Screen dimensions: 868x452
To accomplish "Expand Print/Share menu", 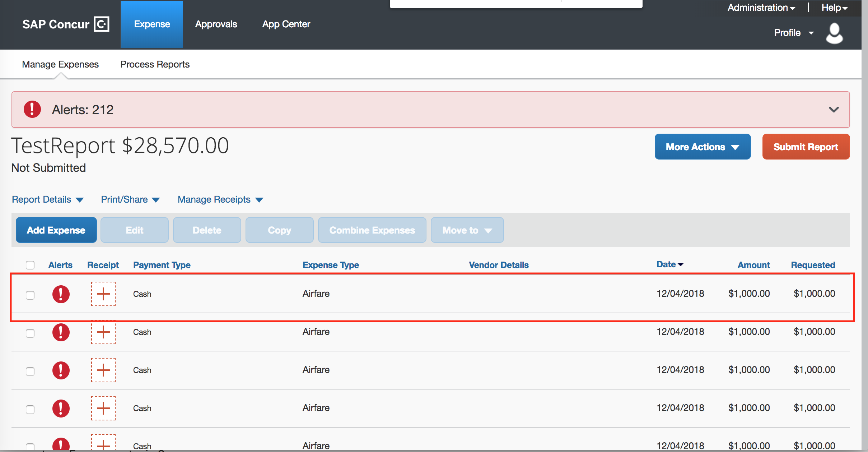I will tap(130, 199).
